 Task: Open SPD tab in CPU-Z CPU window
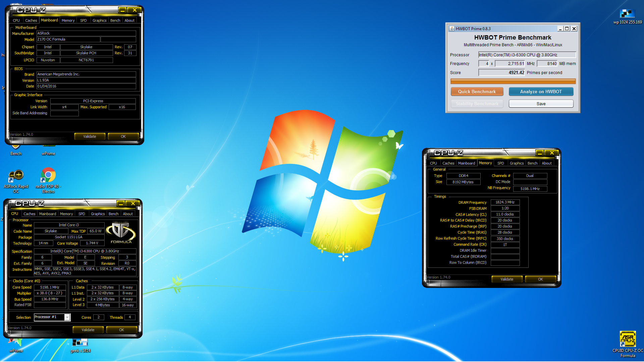tap(82, 214)
